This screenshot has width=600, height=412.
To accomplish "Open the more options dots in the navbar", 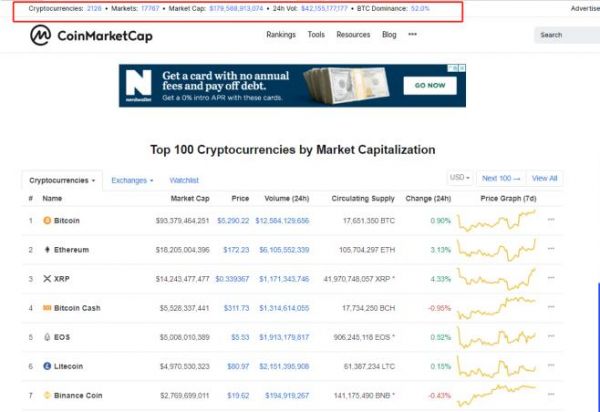I will [x=413, y=35].
